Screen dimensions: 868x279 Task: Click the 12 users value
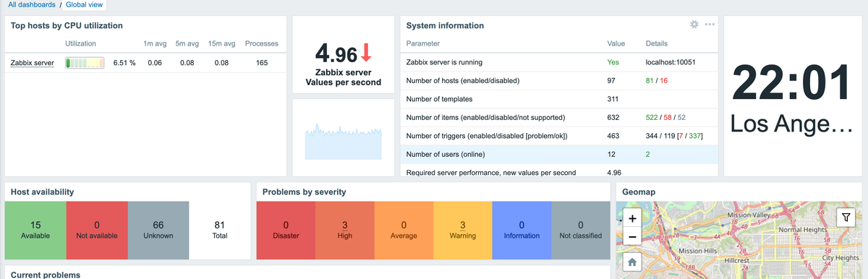[x=611, y=154]
